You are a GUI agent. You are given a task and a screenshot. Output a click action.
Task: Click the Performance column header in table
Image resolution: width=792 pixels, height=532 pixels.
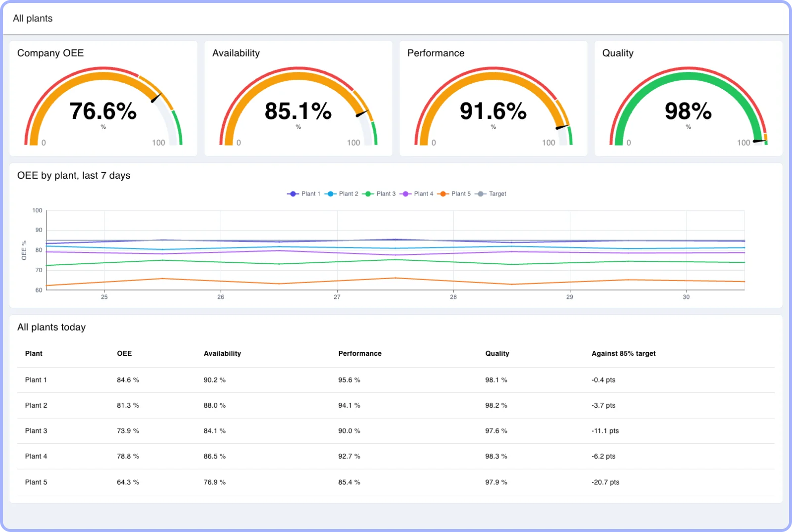pos(360,353)
